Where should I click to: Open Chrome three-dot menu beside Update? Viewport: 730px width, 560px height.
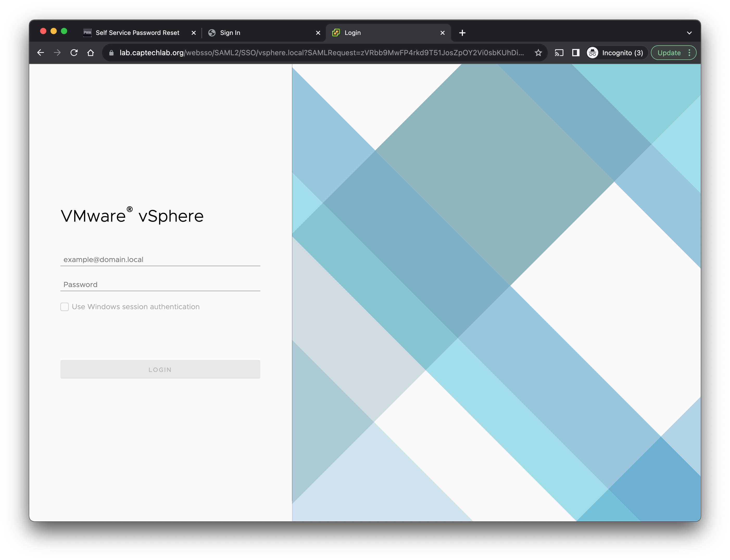[689, 53]
